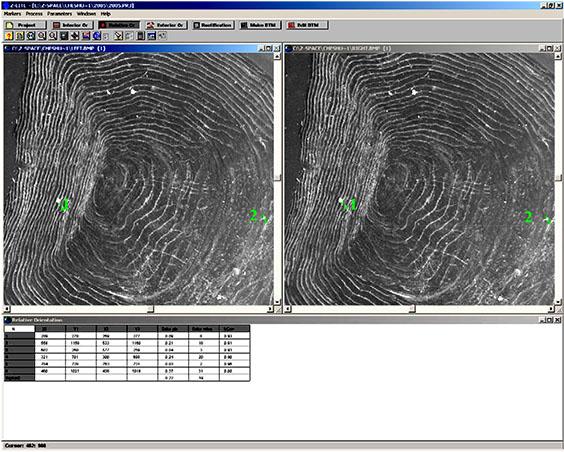The height and width of the screenshot is (452, 564).
Task: Click the Edit DTM button
Action: pos(307,25)
